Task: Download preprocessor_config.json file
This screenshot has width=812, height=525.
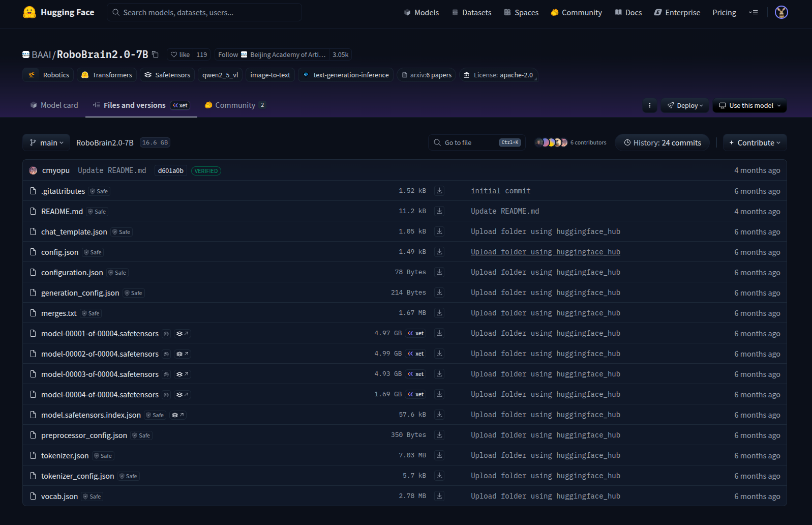Action: pyautogui.click(x=439, y=435)
